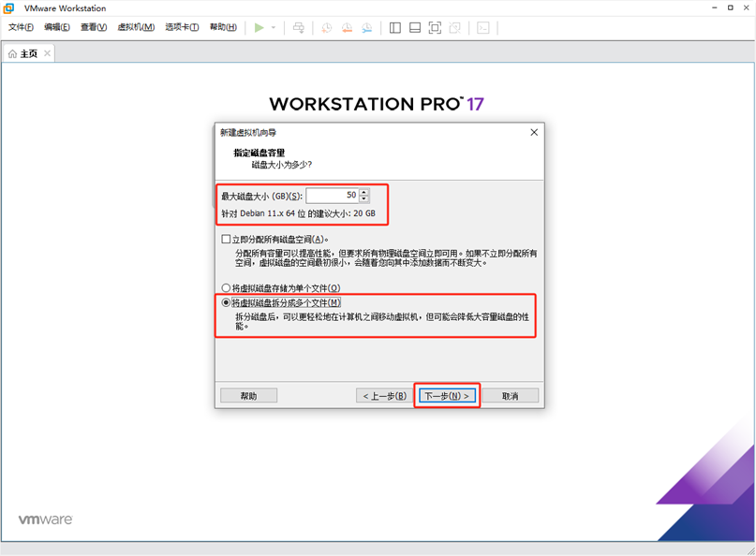
Task: Minimize the VMware Workstation window
Action: pos(715,7)
